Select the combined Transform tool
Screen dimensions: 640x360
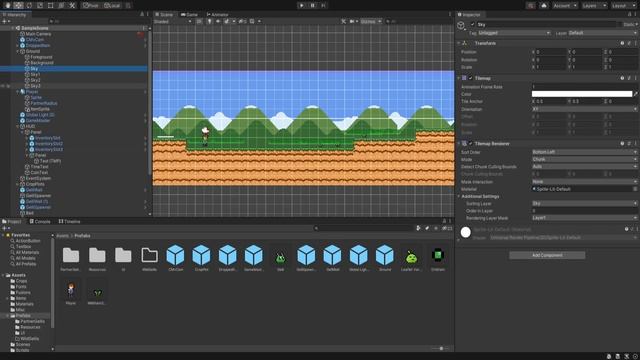pyautogui.click(x=61, y=5)
